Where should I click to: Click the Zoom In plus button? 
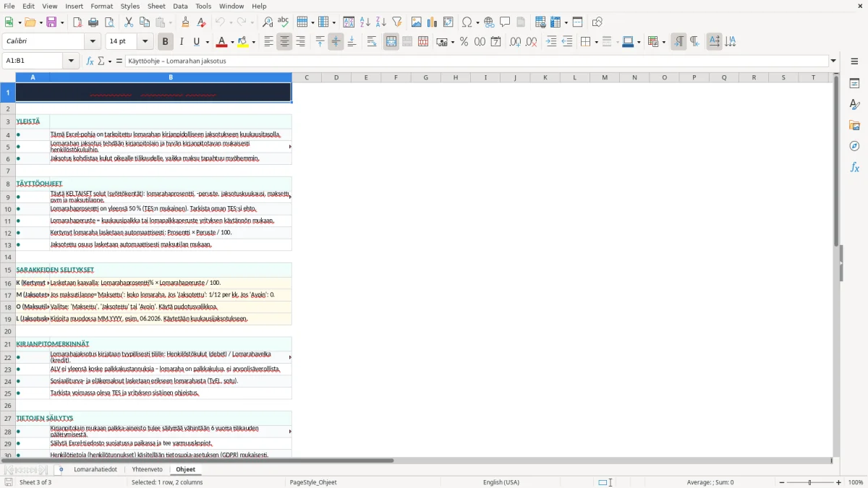pos(839,482)
